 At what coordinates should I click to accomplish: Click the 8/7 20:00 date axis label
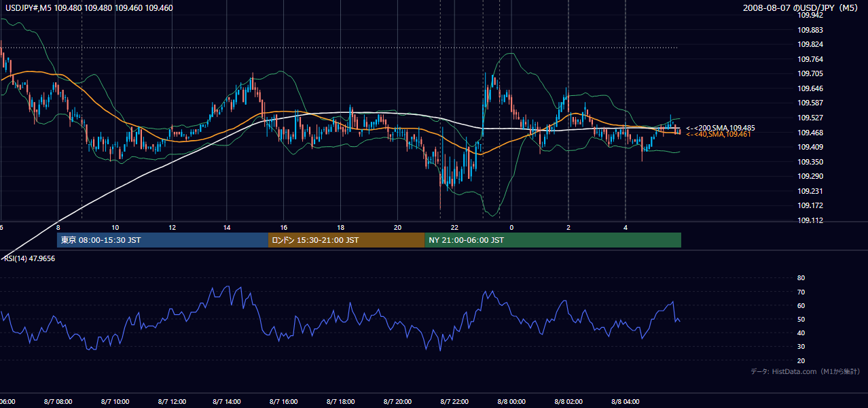click(x=397, y=402)
